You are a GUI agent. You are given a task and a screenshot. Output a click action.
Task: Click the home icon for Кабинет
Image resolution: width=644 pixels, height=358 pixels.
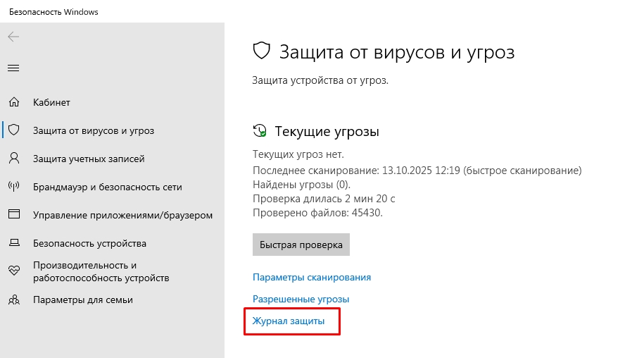pyautogui.click(x=14, y=102)
